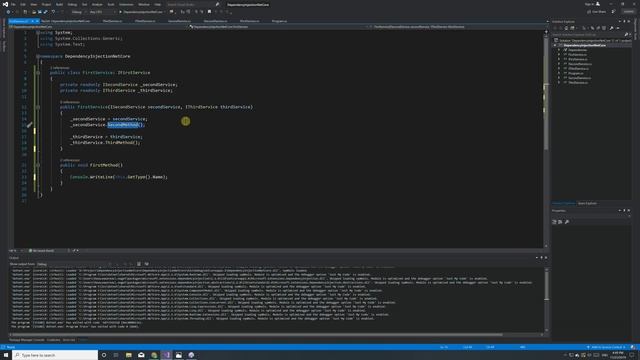Image resolution: width=640 pixels, height=360 pixels.
Task: Click the taskbar Type here to search box
Action: [x=55, y=355]
